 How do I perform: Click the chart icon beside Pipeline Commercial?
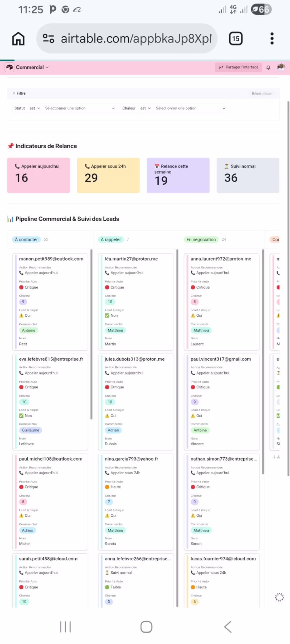(10, 219)
